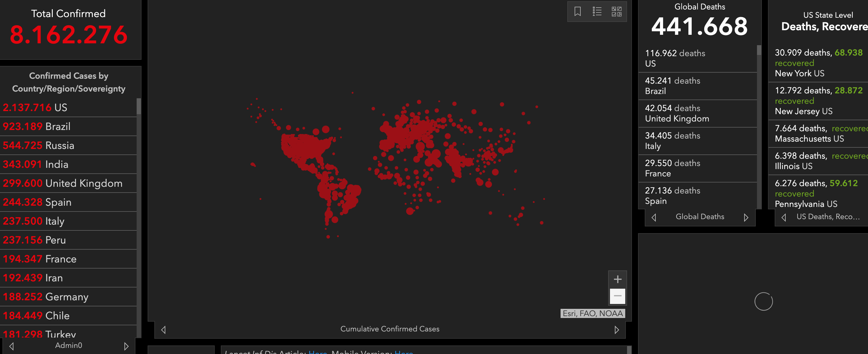The height and width of the screenshot is (354, 868).
Task: Zoom in on the map
Action: click(x=617, y=279)
